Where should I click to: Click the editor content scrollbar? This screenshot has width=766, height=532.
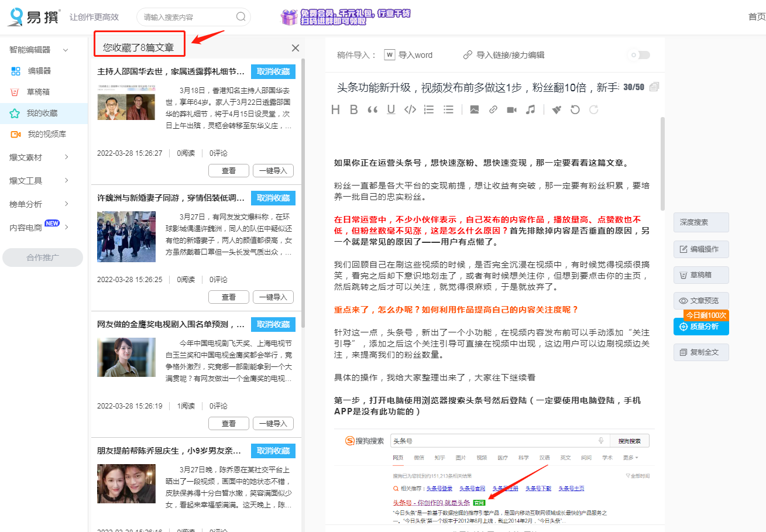click(662, 164)
